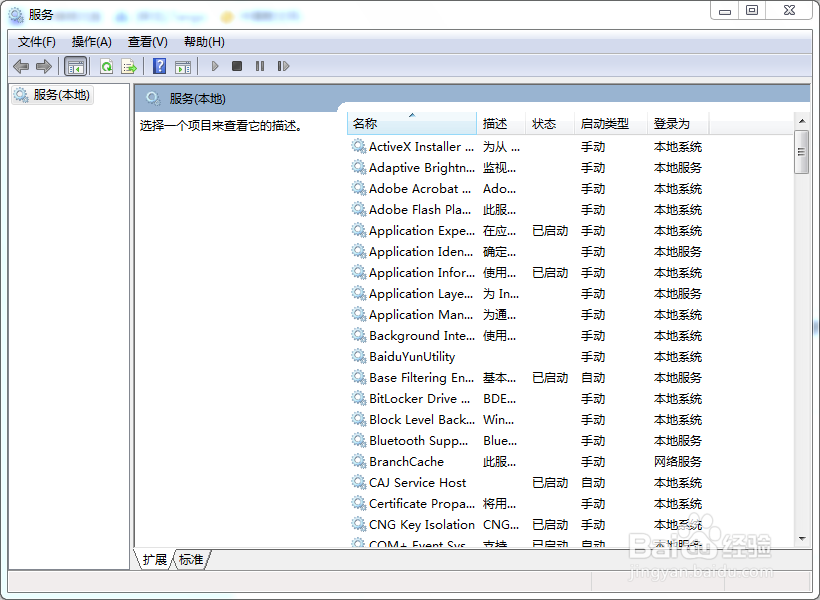Click 已启动 status in CAJ Service Host row
The width and height of the screenshot is (820, 600).
point(550,482)
